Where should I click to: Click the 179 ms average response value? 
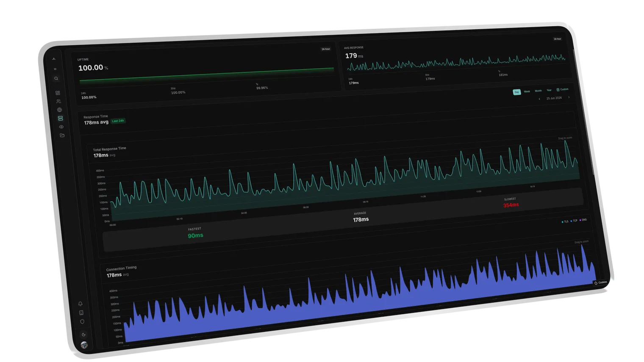(x=354, y=56)
